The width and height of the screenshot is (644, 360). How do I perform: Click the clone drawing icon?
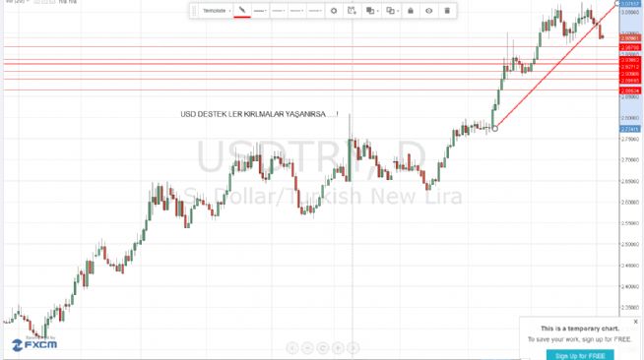point(391,11)
